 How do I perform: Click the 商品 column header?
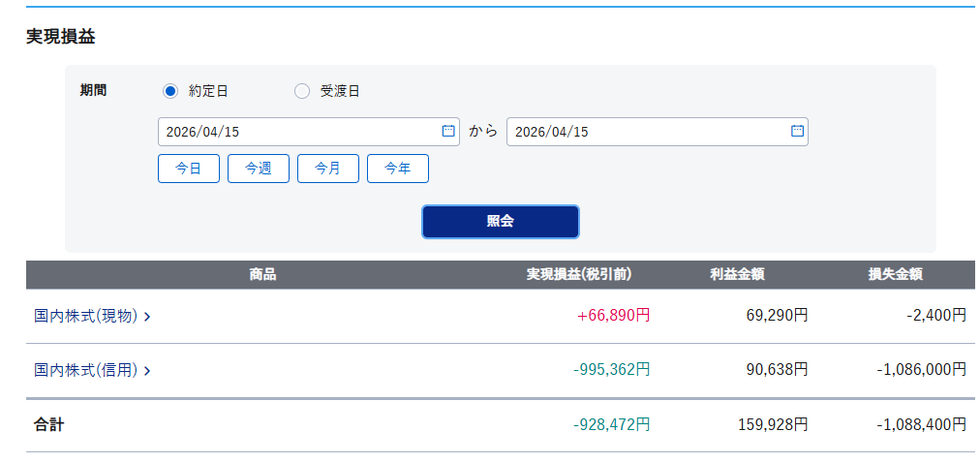pyautogui.click(x=262, y=275)
